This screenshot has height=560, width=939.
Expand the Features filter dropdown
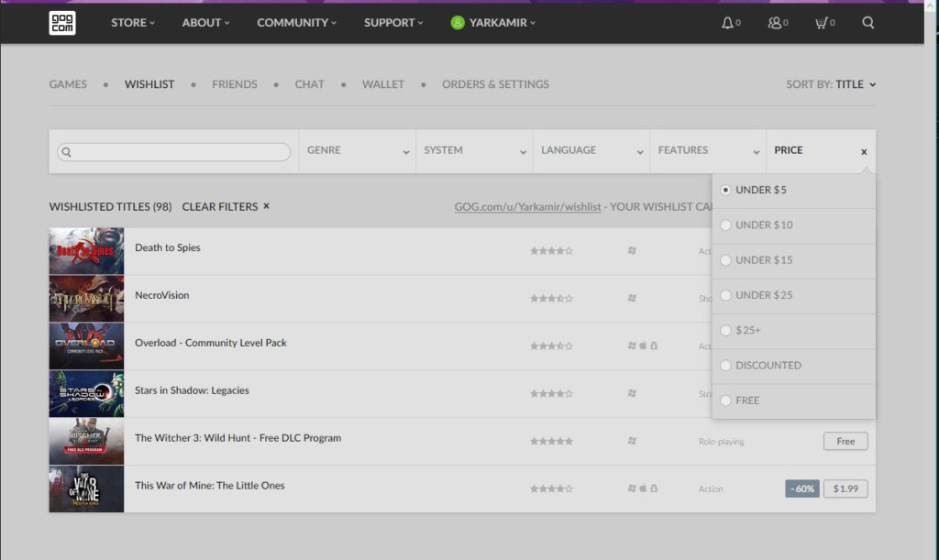(709, 151)
